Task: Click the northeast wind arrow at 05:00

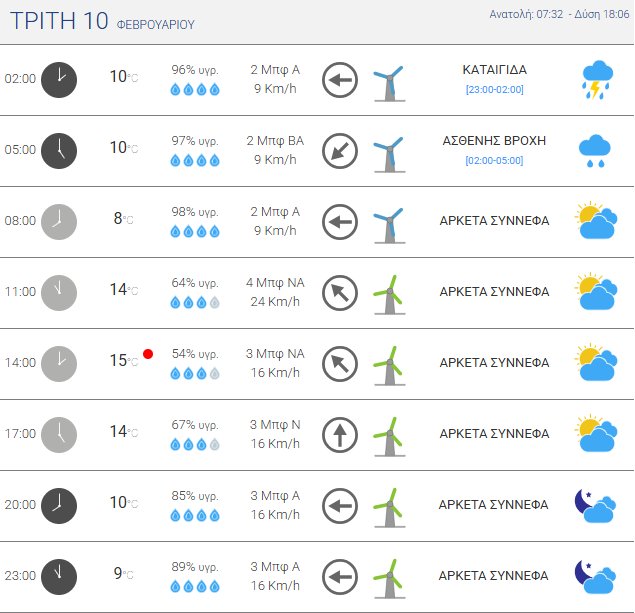Action: (x=340, y=151)
